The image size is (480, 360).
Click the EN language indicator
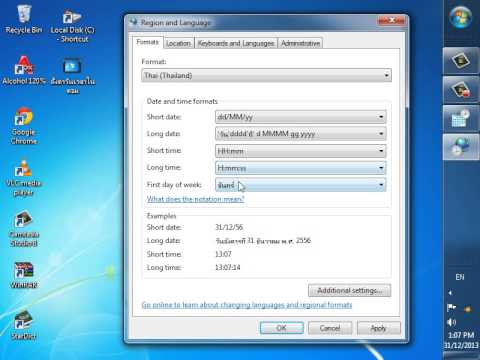click(x=460, y=277)
